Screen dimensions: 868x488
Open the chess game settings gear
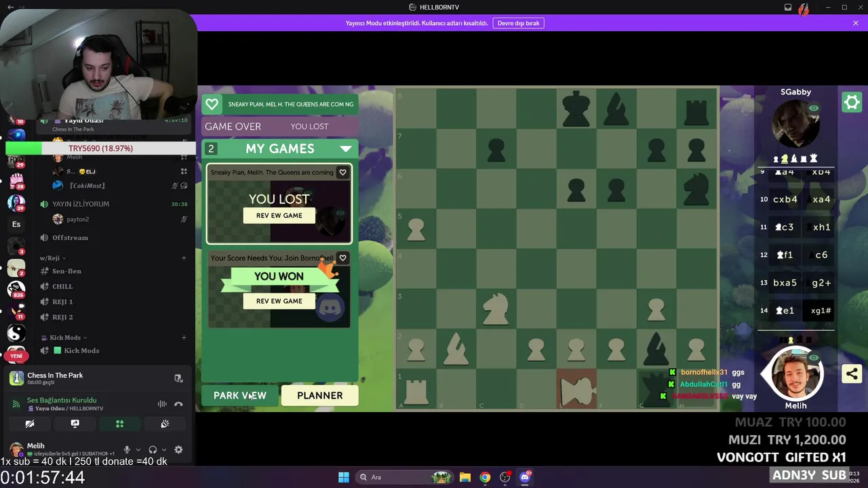point(852,102)
